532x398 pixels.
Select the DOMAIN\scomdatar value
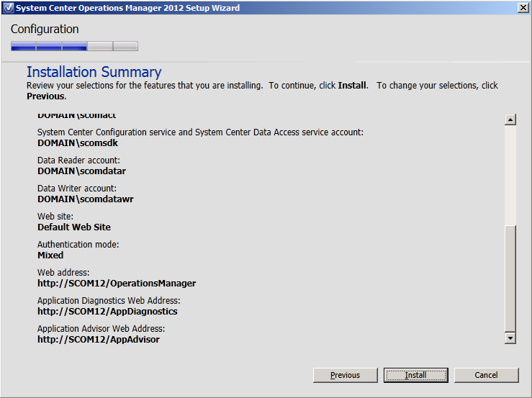point(81,171)
